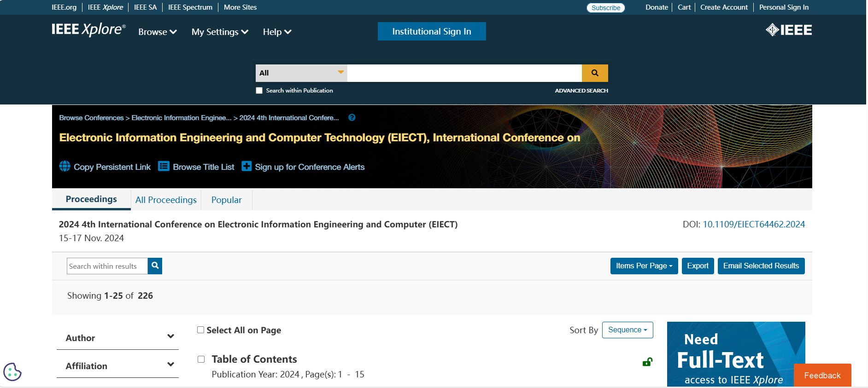Open the Help dropdown menu
This screenshot has height=388, width=868.
click(277, 32)
